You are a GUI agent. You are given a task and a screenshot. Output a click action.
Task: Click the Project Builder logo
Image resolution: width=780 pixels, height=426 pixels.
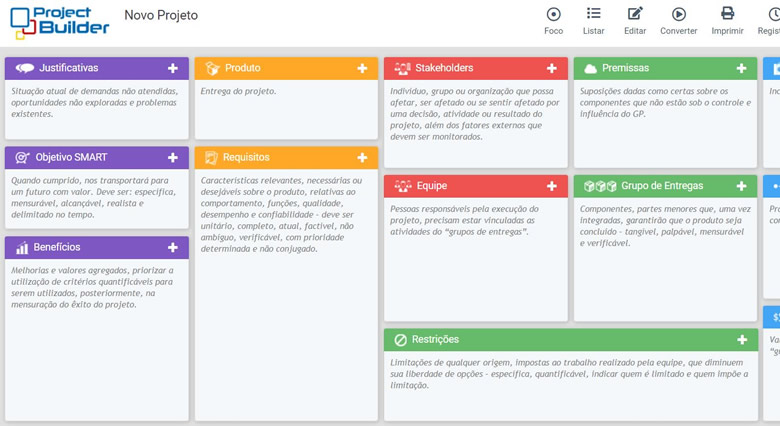click(x=60, y=23)
